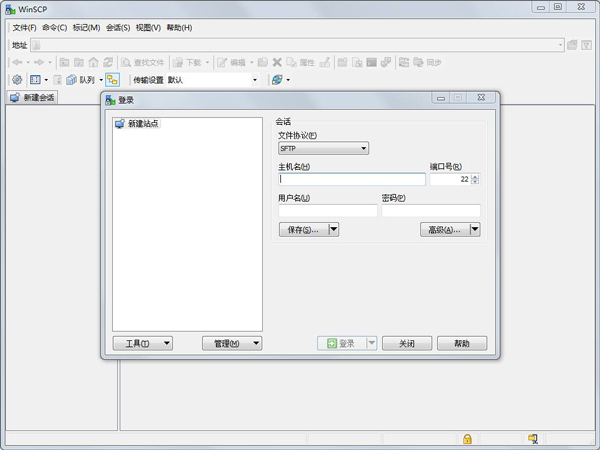Click the 端口号 port number field
The image size is (600, 450).
click(x=451, y=179)
